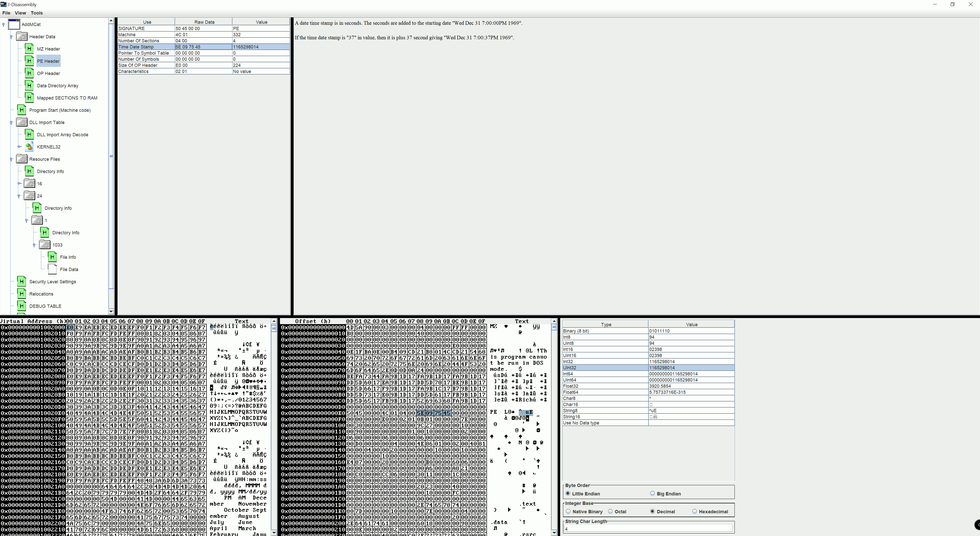
Task: Click the MZ Header node icon
Action: pos(29,49)
